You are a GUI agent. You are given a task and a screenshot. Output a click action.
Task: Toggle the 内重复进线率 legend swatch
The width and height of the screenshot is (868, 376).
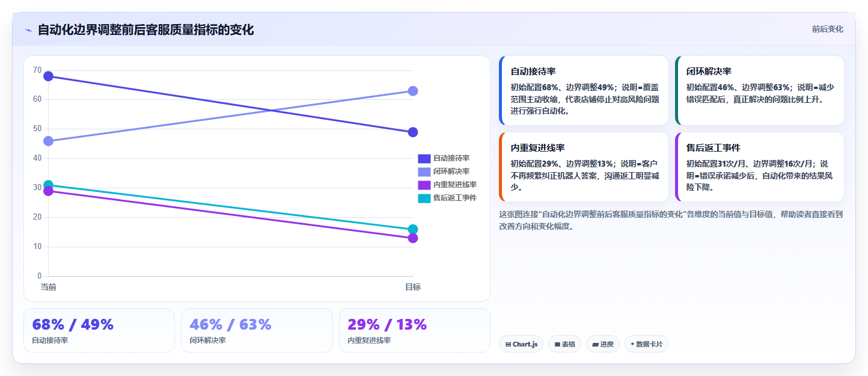pos(424,185)
